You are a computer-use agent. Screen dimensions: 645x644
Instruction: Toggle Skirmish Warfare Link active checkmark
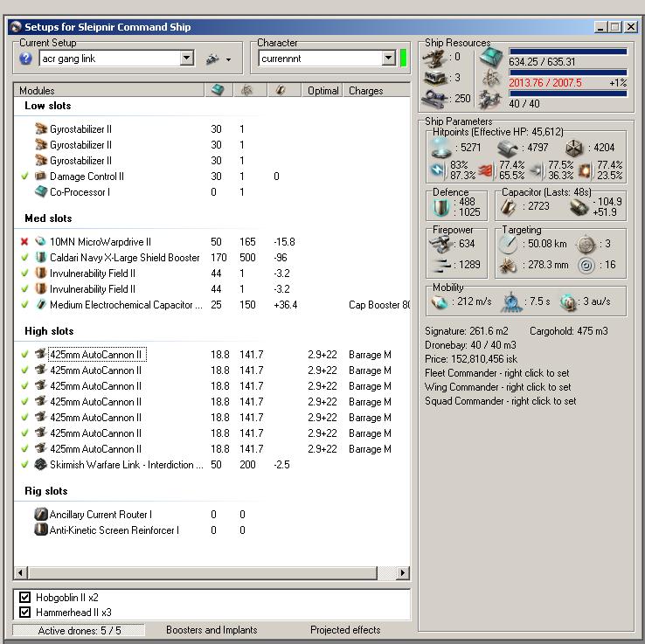tap(24, 464)
